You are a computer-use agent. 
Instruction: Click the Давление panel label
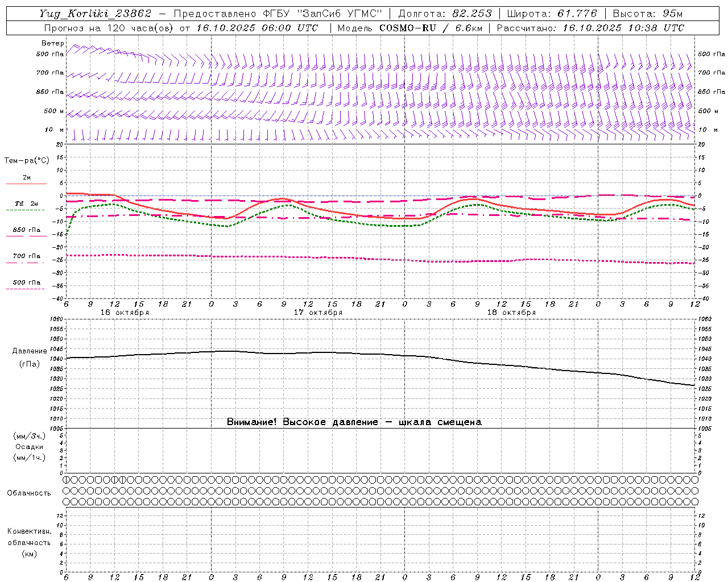(30, 351)
